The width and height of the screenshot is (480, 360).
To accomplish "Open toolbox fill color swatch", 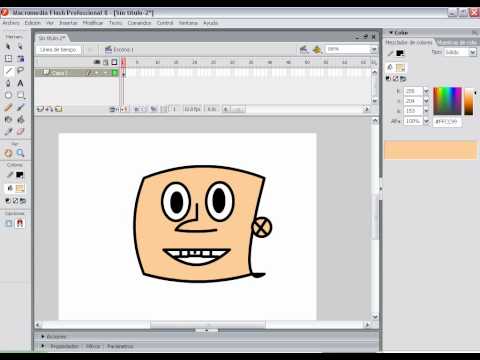I will [x=20, y=188].
